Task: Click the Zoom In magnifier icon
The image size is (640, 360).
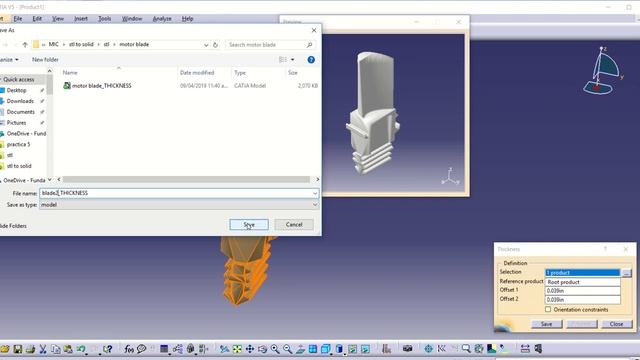Action: [275, 349]
